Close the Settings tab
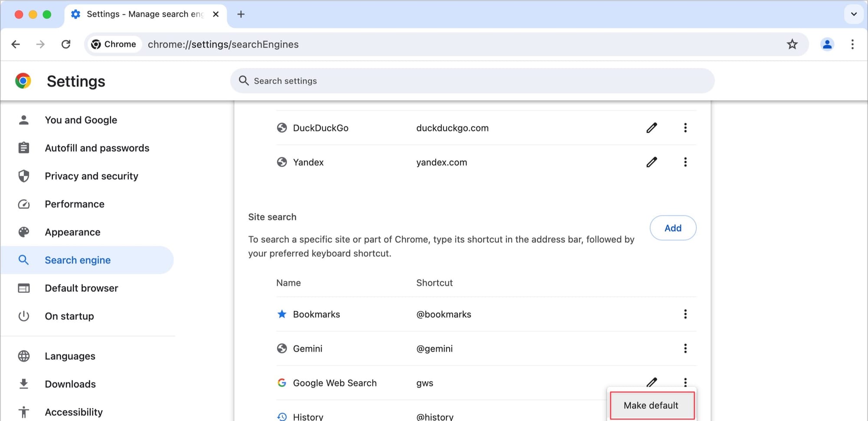The width and height of the screenshot is (868, 421). [216, 14]
